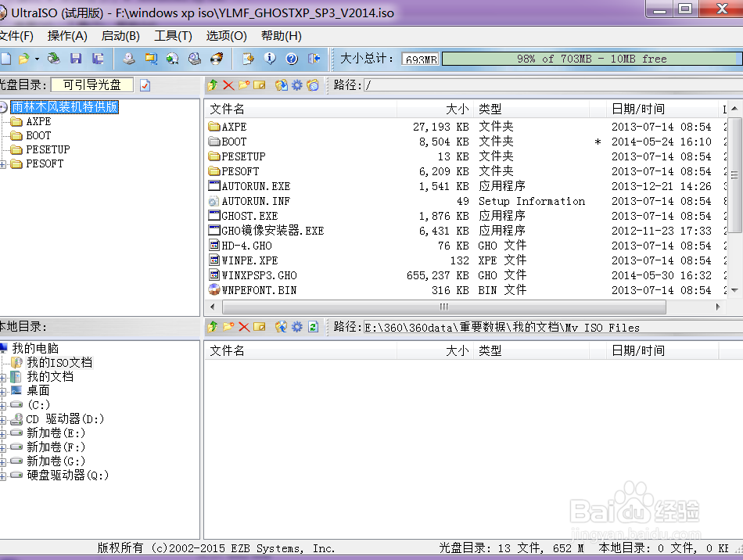Click the horizontal scrollbar thumb in the image list
Viewport: 743px width, 560px height.
(x=444, y=307)
